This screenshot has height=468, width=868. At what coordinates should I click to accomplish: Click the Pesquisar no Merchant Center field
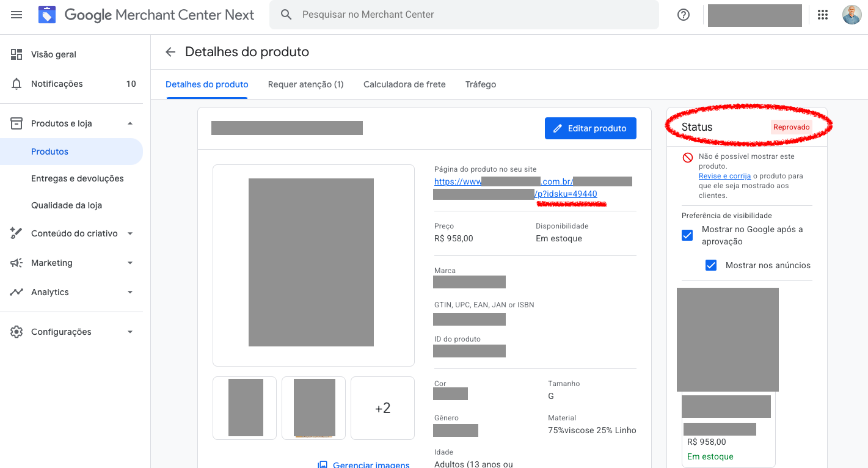click(x=464, y=15)
